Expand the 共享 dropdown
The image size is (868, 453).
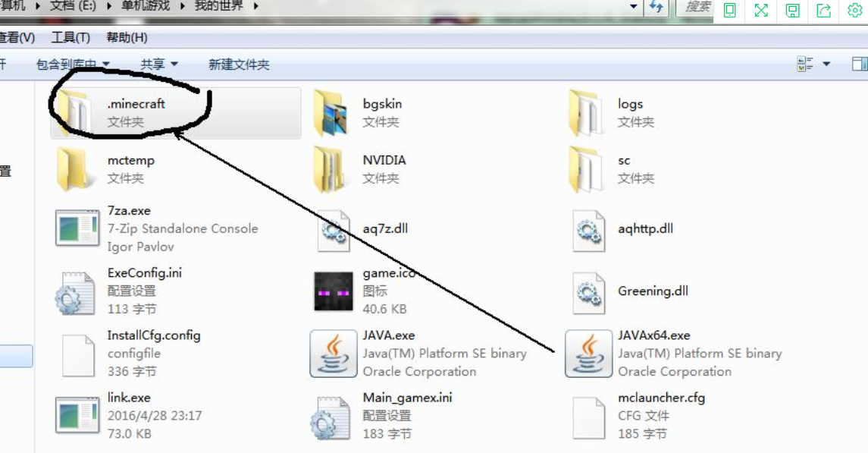(x=174, y=64)
